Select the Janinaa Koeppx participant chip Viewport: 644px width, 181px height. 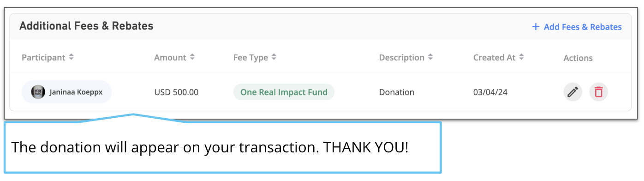pos(67,92)
